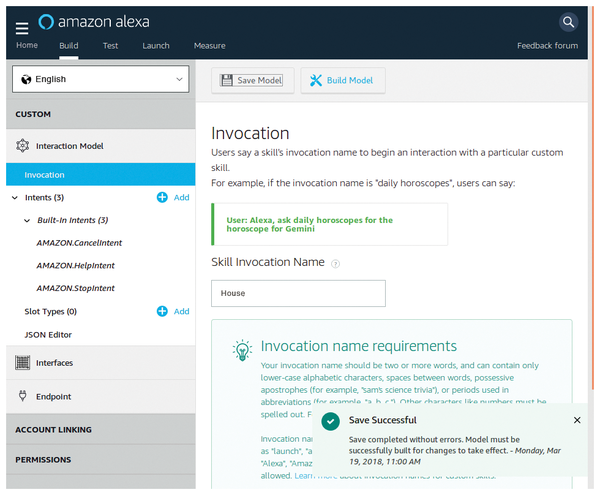Open the hamburger navigation menu
Screen dimensions: 600x495
[22, 28]
